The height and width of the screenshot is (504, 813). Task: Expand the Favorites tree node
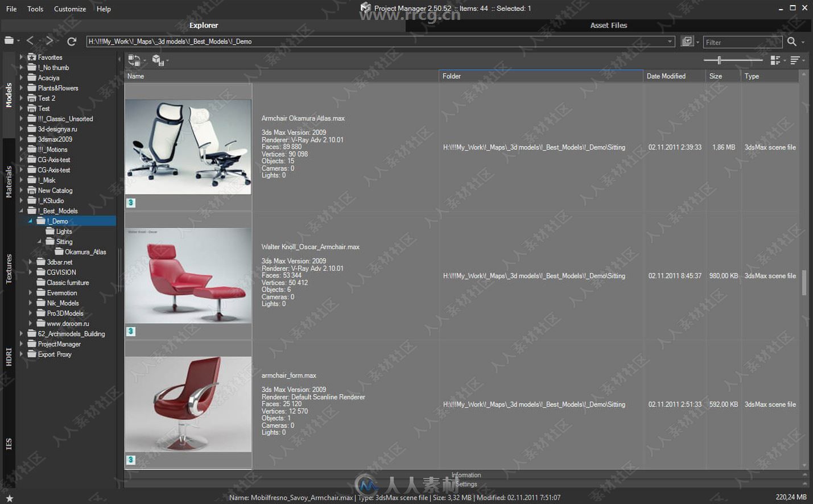[22, 57]
